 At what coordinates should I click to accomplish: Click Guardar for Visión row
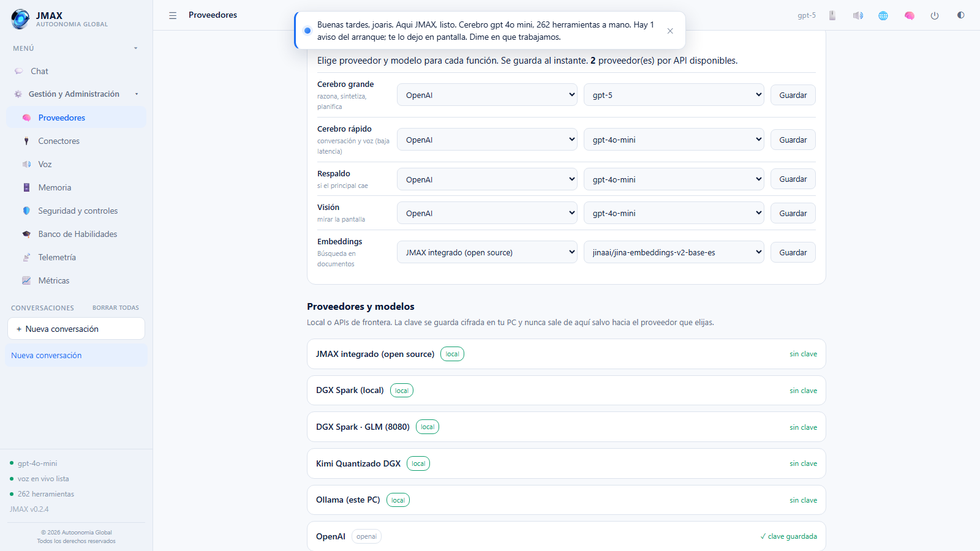793,213
